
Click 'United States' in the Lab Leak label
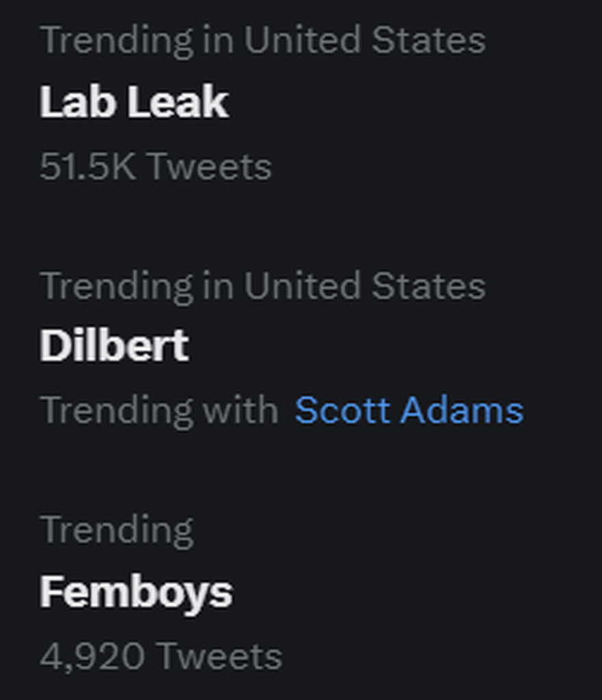[365, 40]
